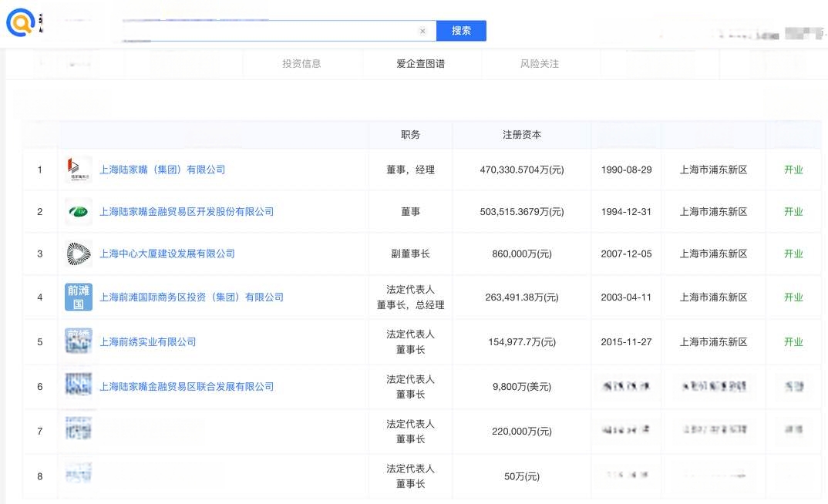
Task: Click the 1994-12-31 date cell
Action: [x=626, y=212]
